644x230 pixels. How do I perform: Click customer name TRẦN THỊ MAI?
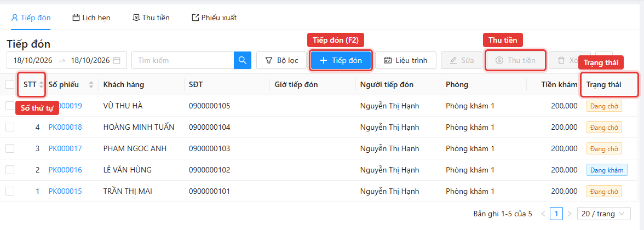pos(127,191)
